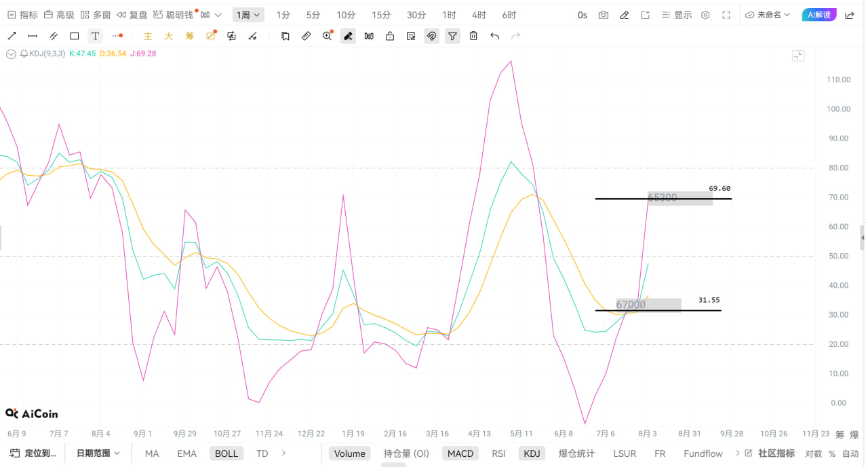Click the add-window icon in top bar
The image size is (868, 467).
coord(646,15)
